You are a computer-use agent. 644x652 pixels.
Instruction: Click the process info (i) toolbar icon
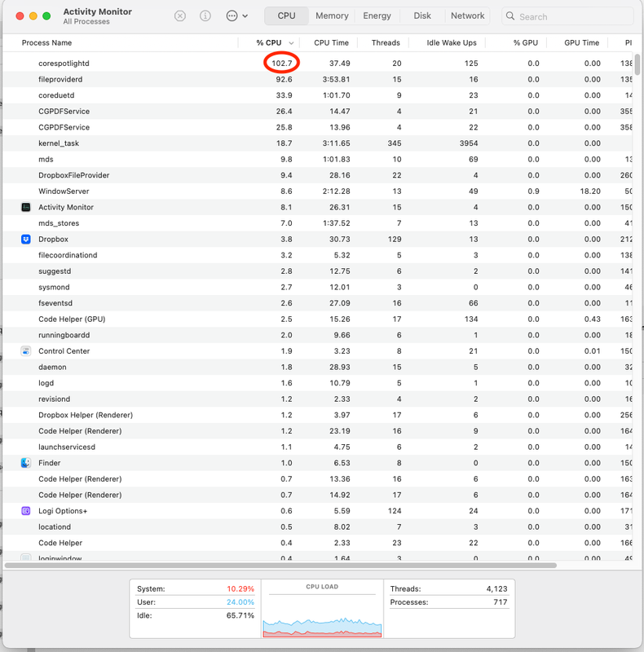[205, 16]
